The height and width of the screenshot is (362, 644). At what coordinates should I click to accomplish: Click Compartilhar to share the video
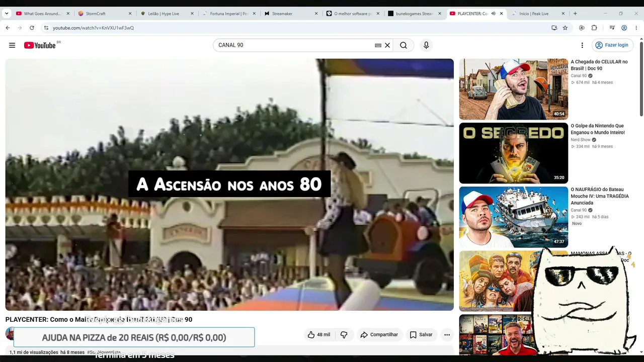379,335
